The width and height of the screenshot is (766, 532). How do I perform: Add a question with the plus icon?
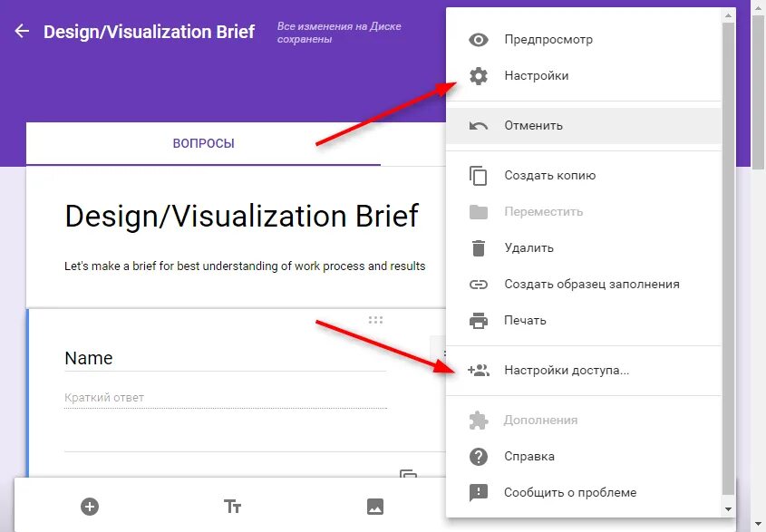point(90,507)
